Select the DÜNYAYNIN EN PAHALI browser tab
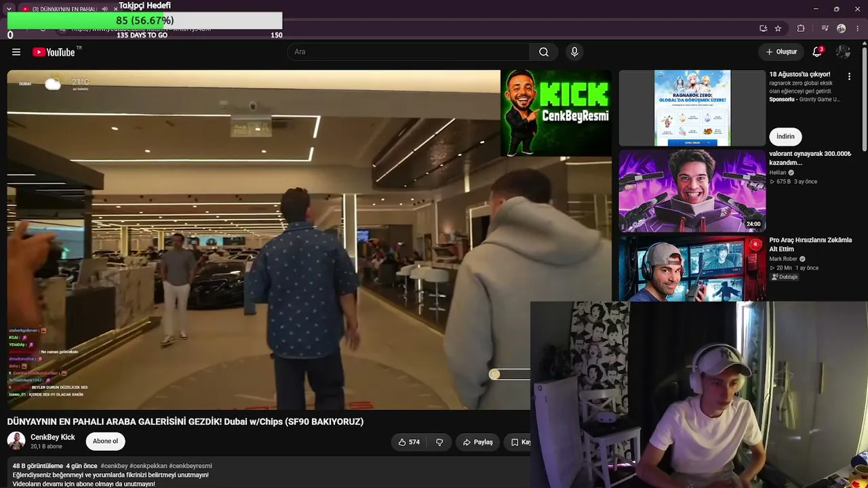Viewport: 868px width, 488px height. [64, 9]
